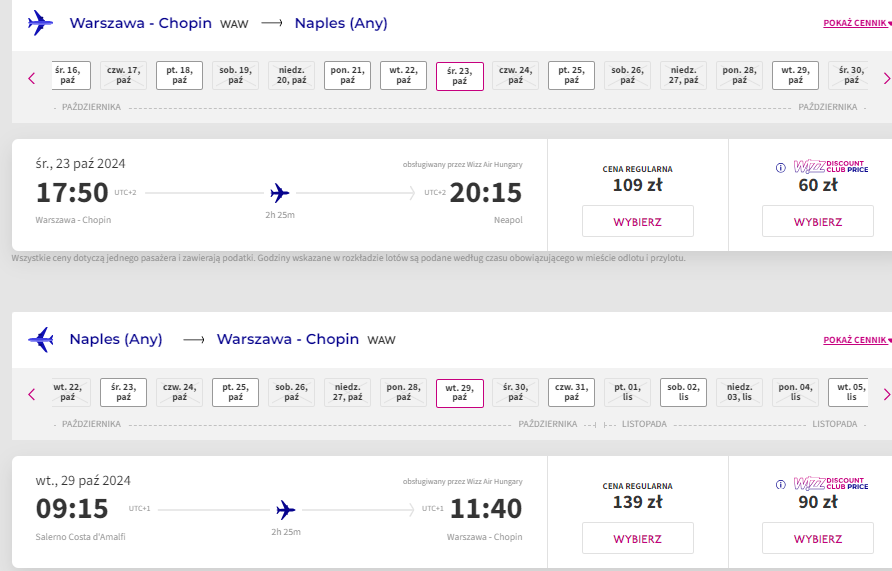The height and width of the screenshot is (571, 892).
Task: Click the outbound flight airplane icon
Action: tap(40, 23)
